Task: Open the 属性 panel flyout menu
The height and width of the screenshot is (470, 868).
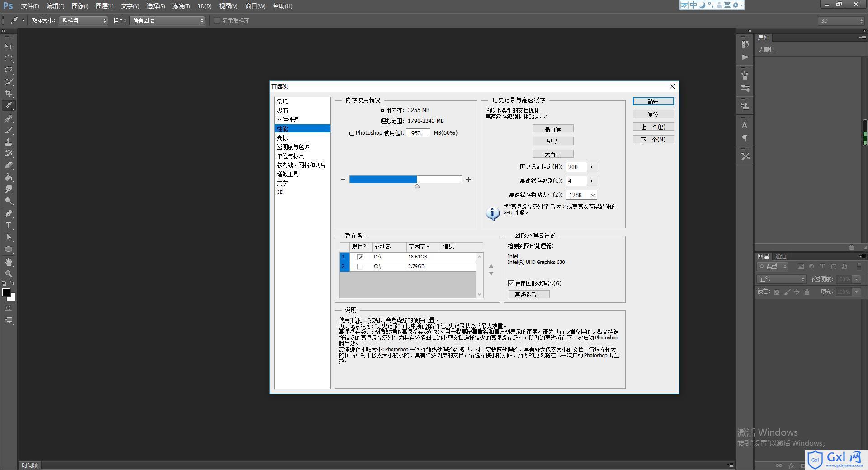Action: (862, 38)
